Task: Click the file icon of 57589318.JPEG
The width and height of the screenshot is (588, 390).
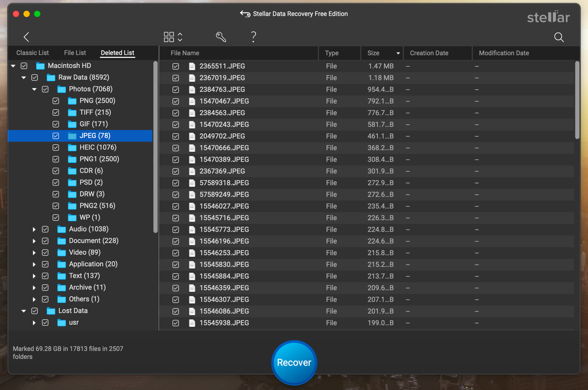Action: pos(192,183)
